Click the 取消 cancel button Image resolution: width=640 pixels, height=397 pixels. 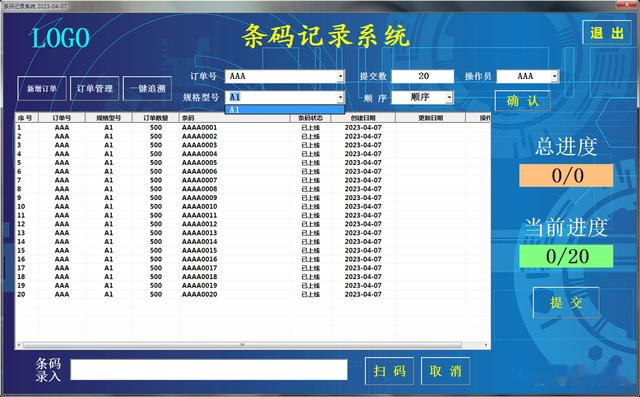(x=445, y=371)
